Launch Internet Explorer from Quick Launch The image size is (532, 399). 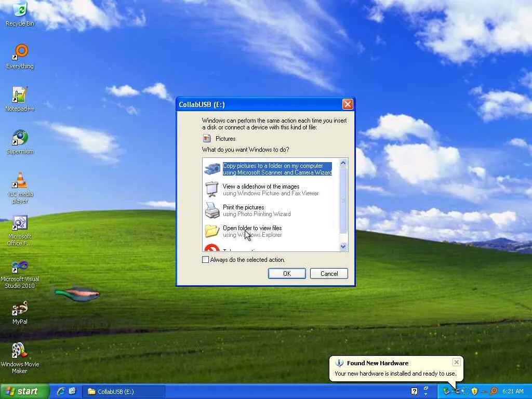[x=61, y=391]
